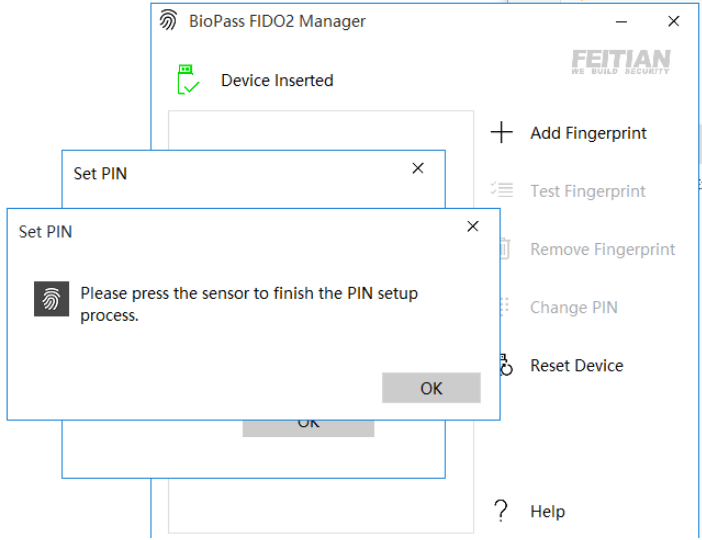The image size is (702, 540).
Task: Click the Reset Device icon
Action: point(506,366)
